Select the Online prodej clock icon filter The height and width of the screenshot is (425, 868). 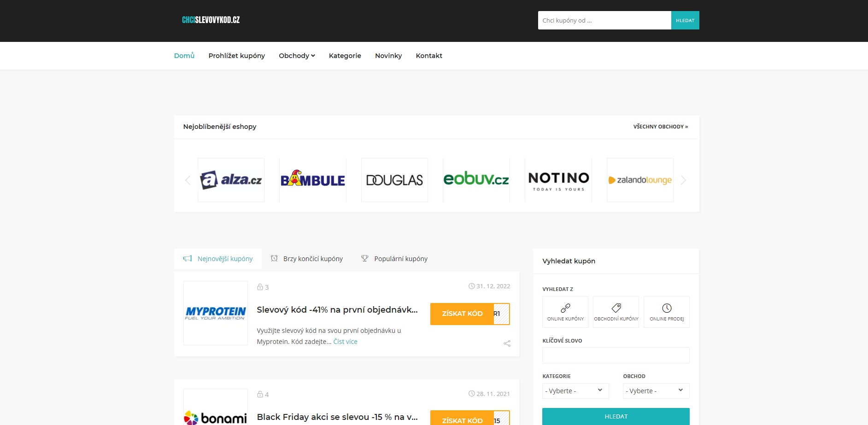pyautogui.click(x=667, y=312)
